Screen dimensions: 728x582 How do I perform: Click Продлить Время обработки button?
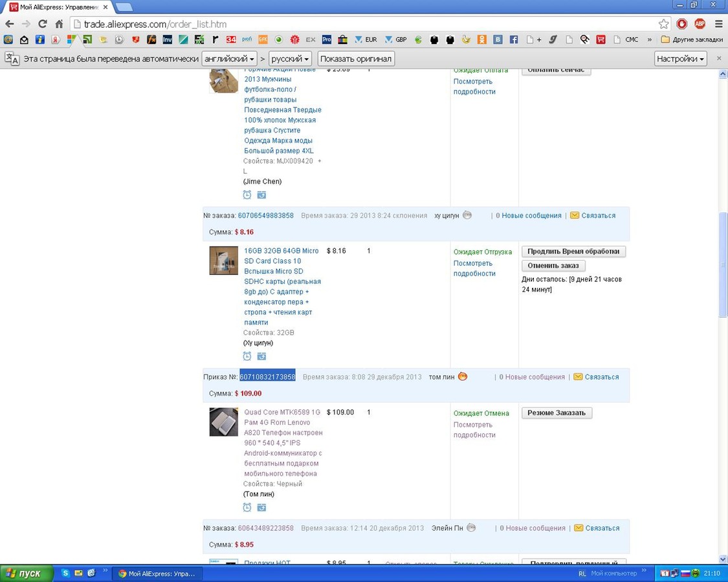coord(573,252)
